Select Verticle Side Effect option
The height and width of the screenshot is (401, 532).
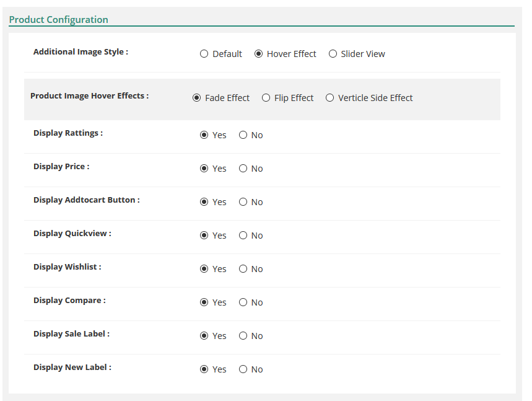[x=329, y=98]
